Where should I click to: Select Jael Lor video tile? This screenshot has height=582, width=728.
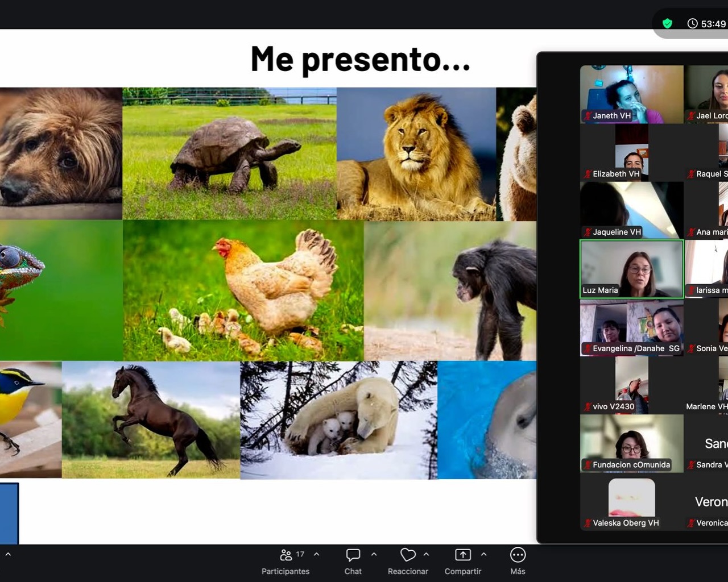(706, 94)
